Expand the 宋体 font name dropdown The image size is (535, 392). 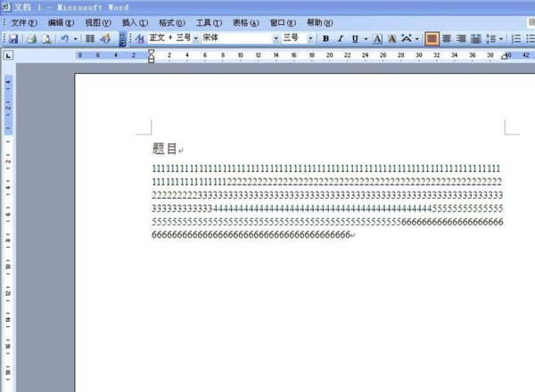(276, 38)
